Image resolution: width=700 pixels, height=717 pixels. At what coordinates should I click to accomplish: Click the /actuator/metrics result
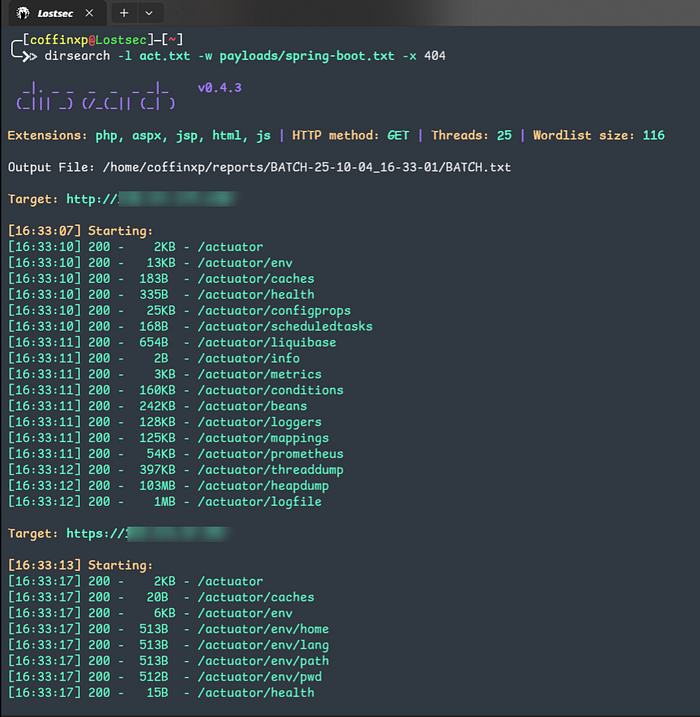(165, 375)
